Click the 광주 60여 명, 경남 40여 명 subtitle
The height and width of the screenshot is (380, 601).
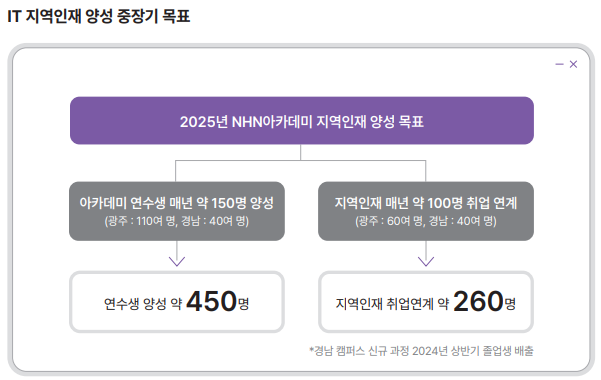click(x=426, y=221)
